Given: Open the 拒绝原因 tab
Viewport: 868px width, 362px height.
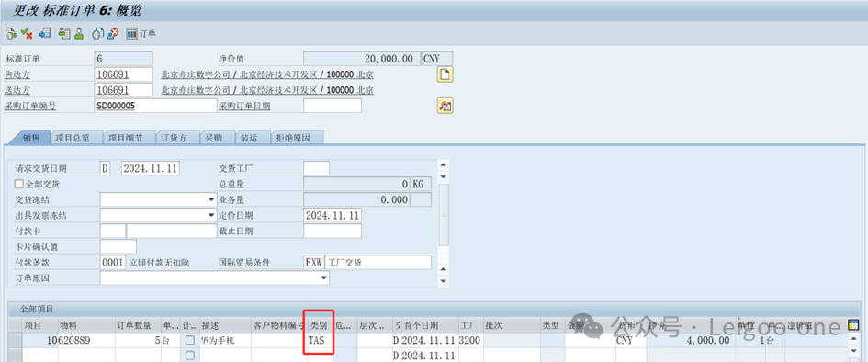Looking at the screenshot, I should (297, 139).
